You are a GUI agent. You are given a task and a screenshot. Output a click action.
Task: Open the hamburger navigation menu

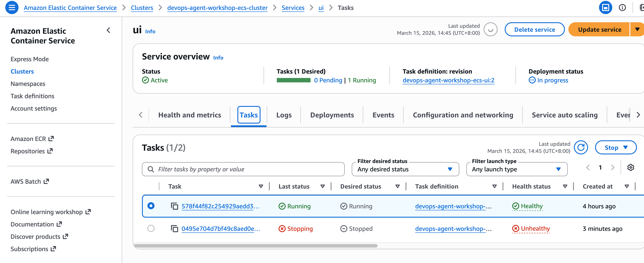[11, 7]
